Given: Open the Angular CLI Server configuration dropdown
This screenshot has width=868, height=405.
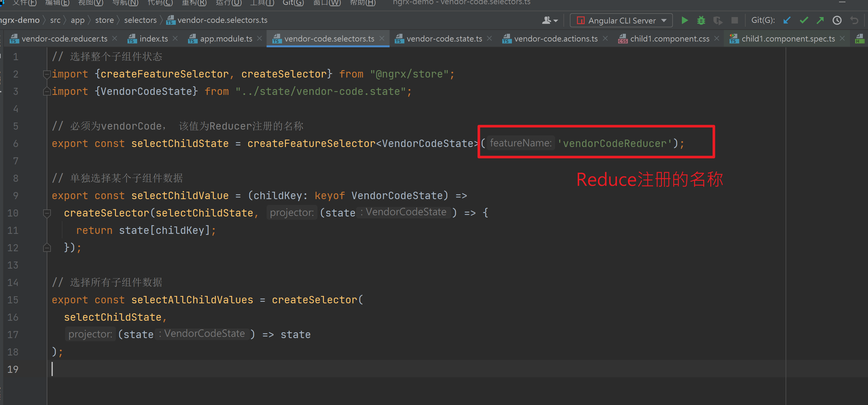Looking at the screenshot, I should pos(621,21).
